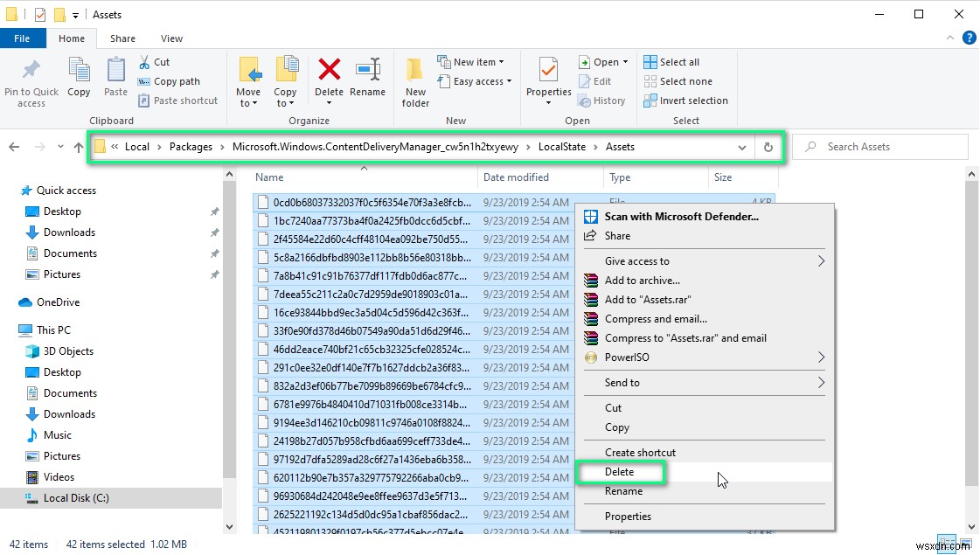Go up one folder level arrow
Screen dimensions: 980x555
tap(78, 147)
